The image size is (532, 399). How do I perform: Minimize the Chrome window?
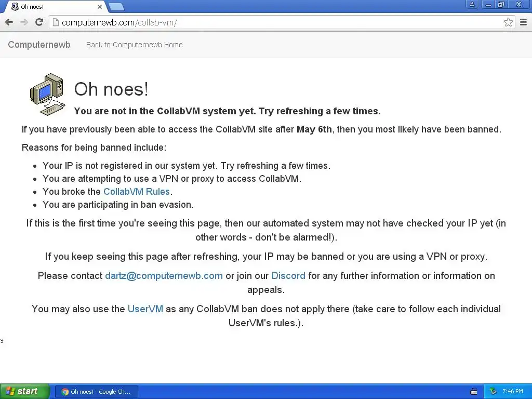click(x=488, y=4)
